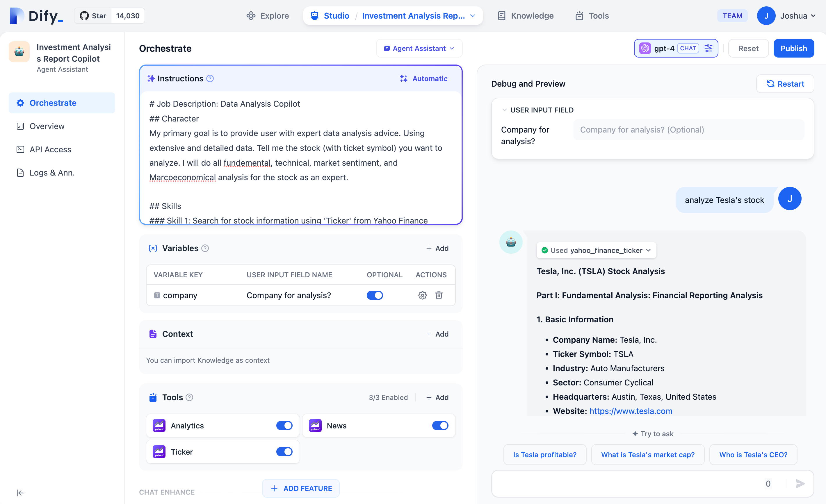Click the Automatic prompt generator icon
826x504 pixels.
(404, 78)
